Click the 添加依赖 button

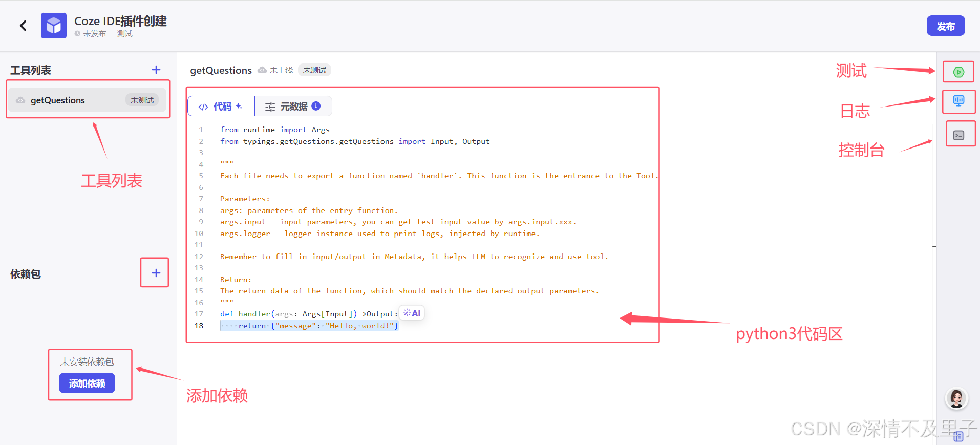click(87, 383)
